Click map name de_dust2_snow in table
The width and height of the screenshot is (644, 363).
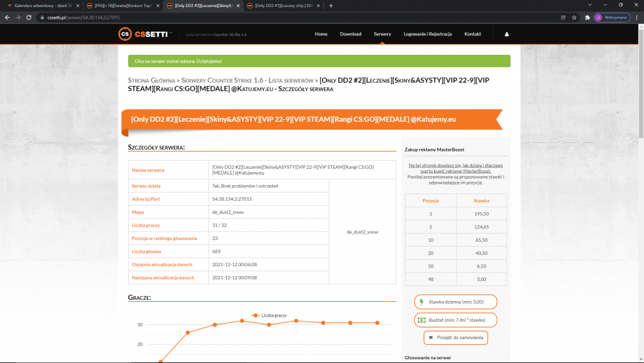point(228,212)
